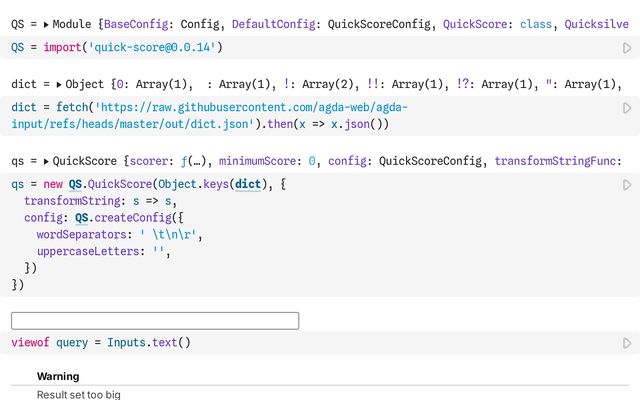This screenshot has height=400, width=640.
Task: Click the 'quick-score@0.0.14' import string
Action: 152,47
